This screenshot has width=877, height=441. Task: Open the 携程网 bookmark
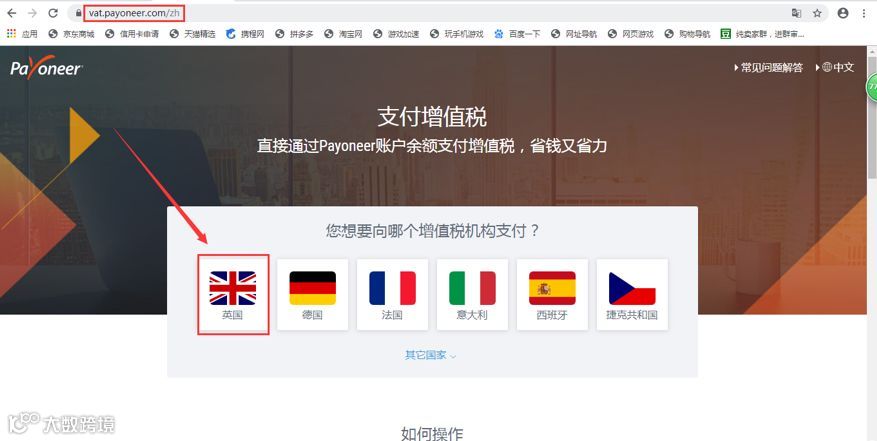[246, 34]
